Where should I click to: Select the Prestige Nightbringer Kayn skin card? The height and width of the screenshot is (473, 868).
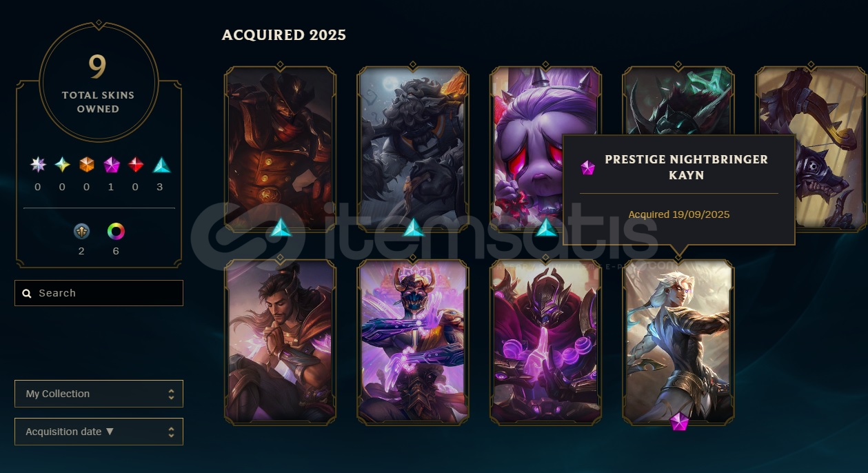(x=678, y=341)
